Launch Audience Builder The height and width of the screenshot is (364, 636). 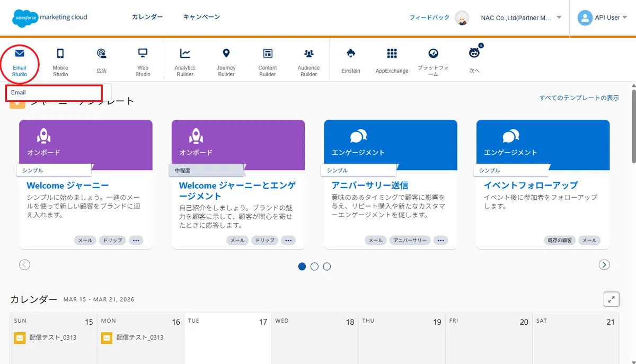[308, 63]
